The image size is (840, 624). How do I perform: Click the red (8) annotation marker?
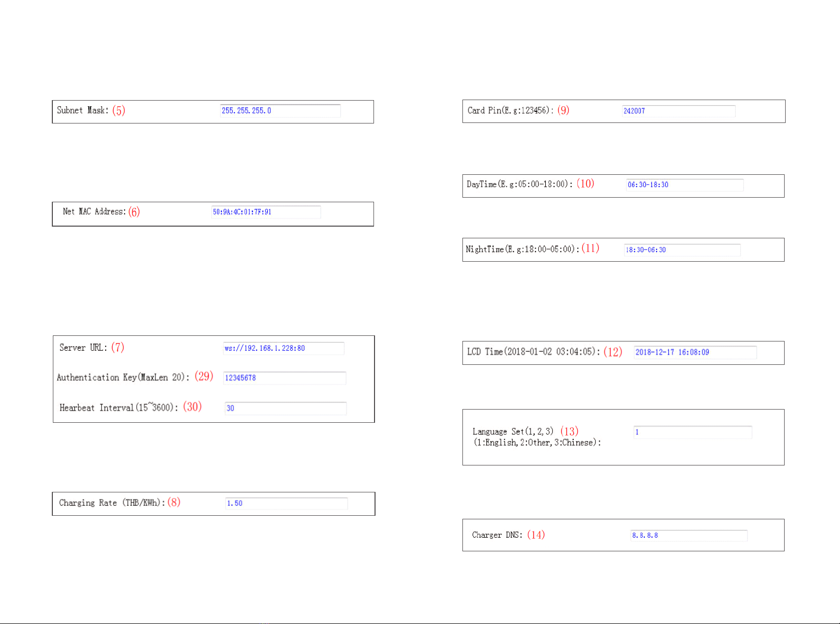point(174,502)
